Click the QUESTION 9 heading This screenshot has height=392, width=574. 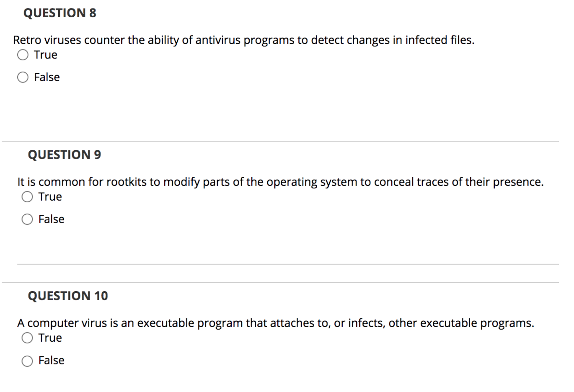point(64,155)
